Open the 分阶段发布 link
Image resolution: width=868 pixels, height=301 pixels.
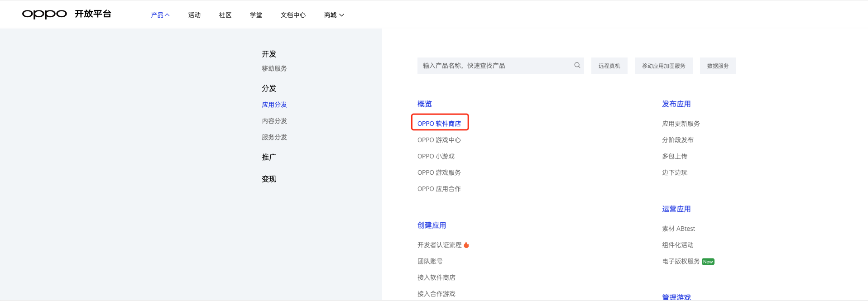click(x=678, y=140)
